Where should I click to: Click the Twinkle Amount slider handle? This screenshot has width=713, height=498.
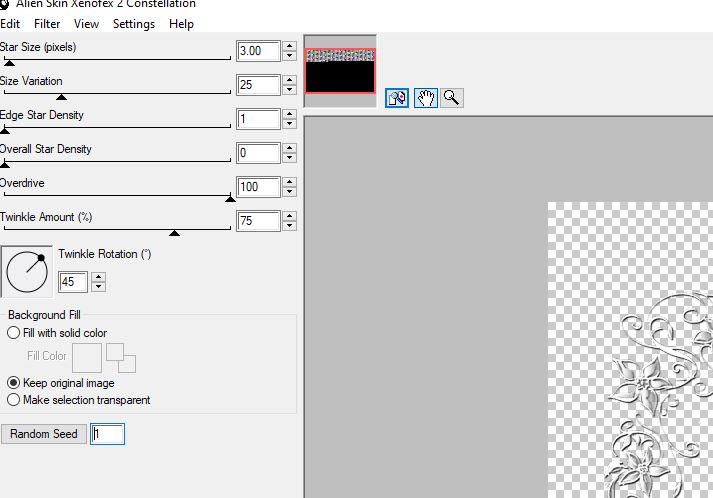(174, 233)
